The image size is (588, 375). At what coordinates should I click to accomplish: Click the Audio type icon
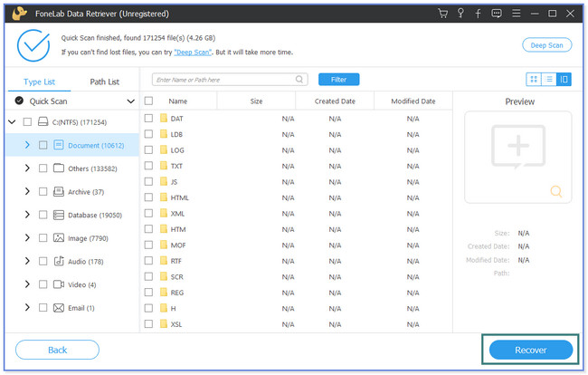pyautogui.click(x=59, y=261)
